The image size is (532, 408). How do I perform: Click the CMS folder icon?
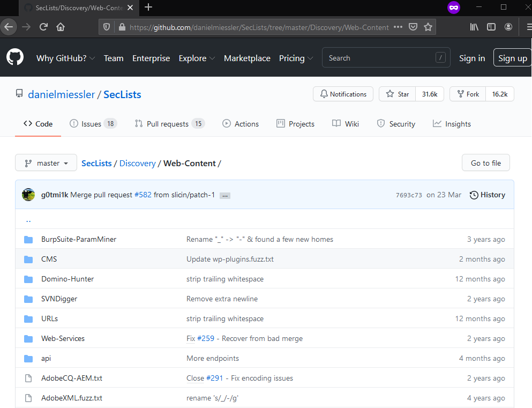point(28,259)
